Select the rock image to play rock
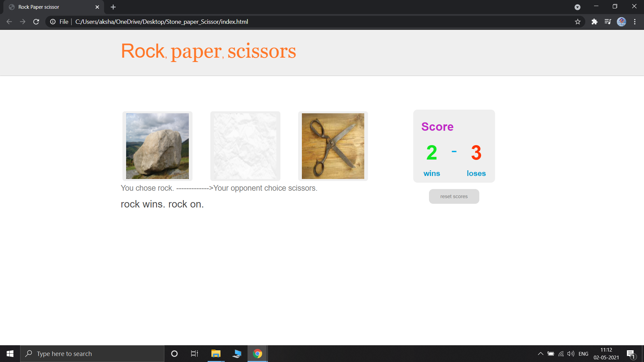 pos(157,146)
